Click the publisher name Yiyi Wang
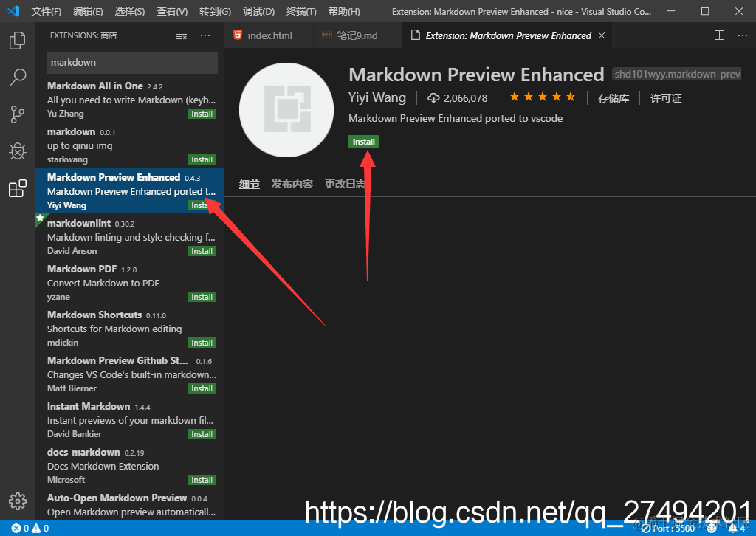Screen dimensions: 756x536 tap(377, 97)
